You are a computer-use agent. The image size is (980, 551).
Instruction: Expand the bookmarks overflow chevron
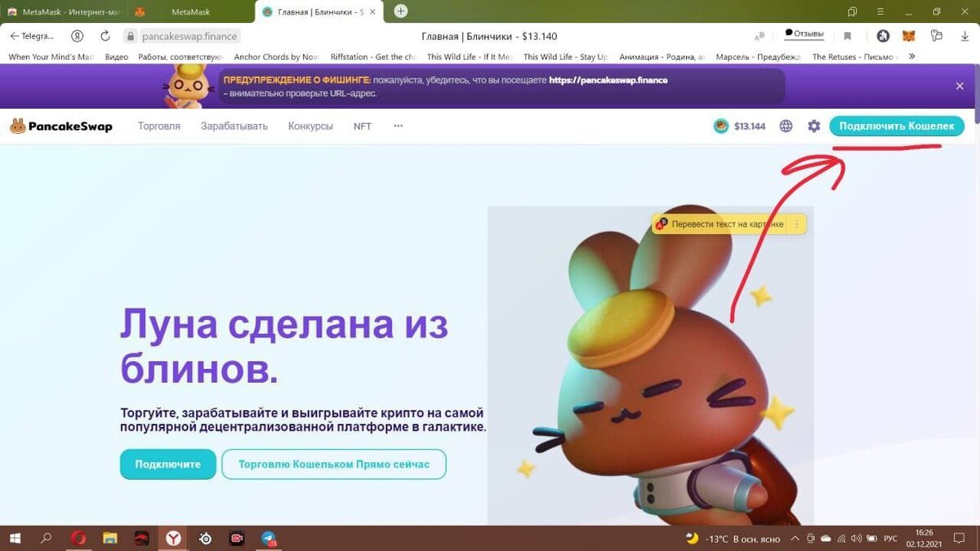pos(911,57)
